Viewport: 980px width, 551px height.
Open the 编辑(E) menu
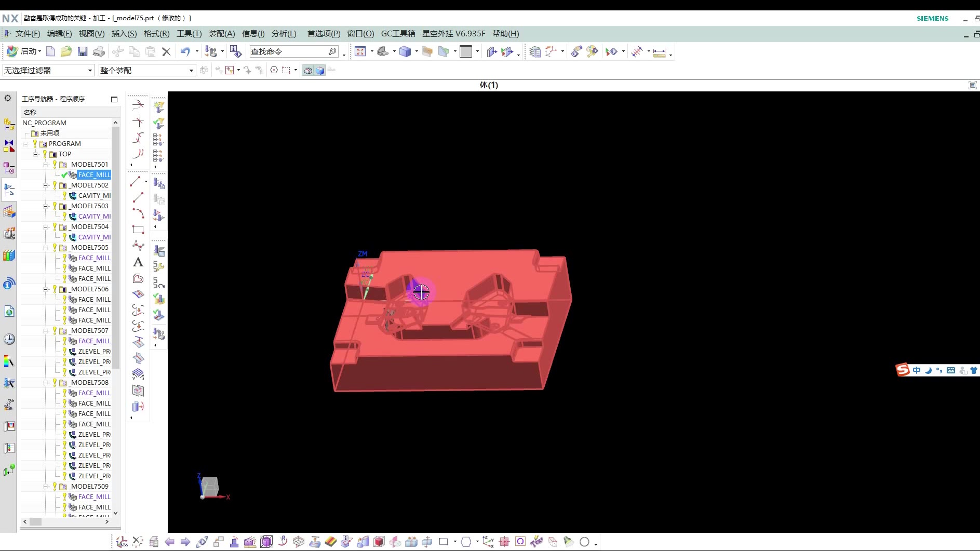tap(60, 34)
